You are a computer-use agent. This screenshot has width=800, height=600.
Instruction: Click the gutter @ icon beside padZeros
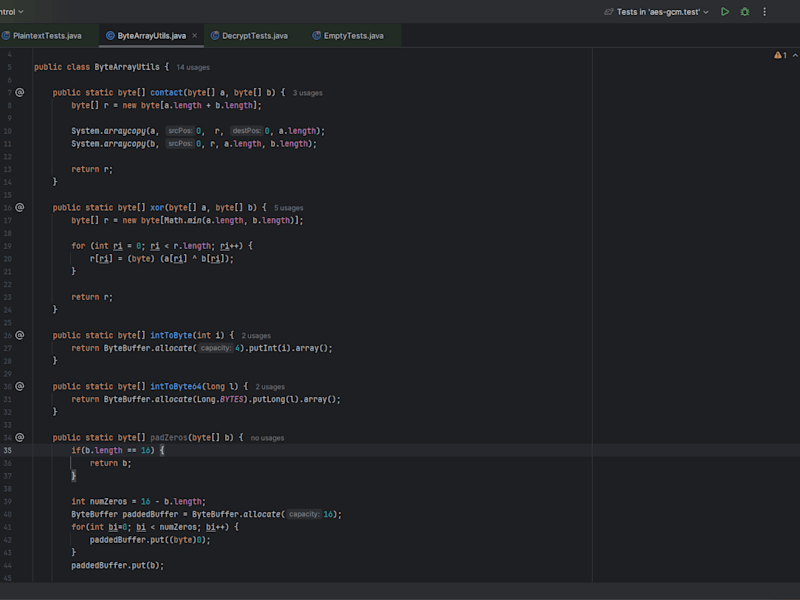coord(19,437)
